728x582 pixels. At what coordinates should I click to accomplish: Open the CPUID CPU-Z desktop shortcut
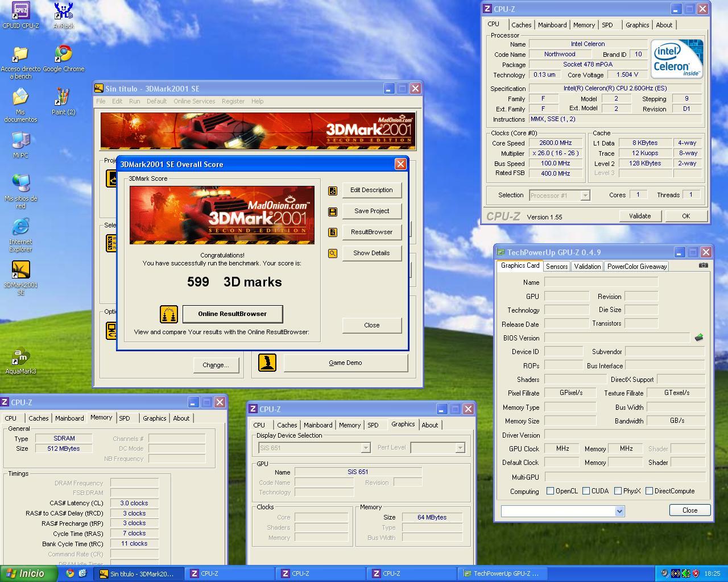coord(21,14)
